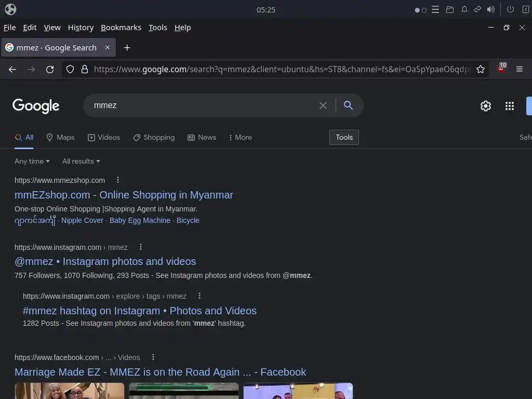Screen dimensions: 532x399
Task: Click the site security padlock icon
Action: pos(85,70)
